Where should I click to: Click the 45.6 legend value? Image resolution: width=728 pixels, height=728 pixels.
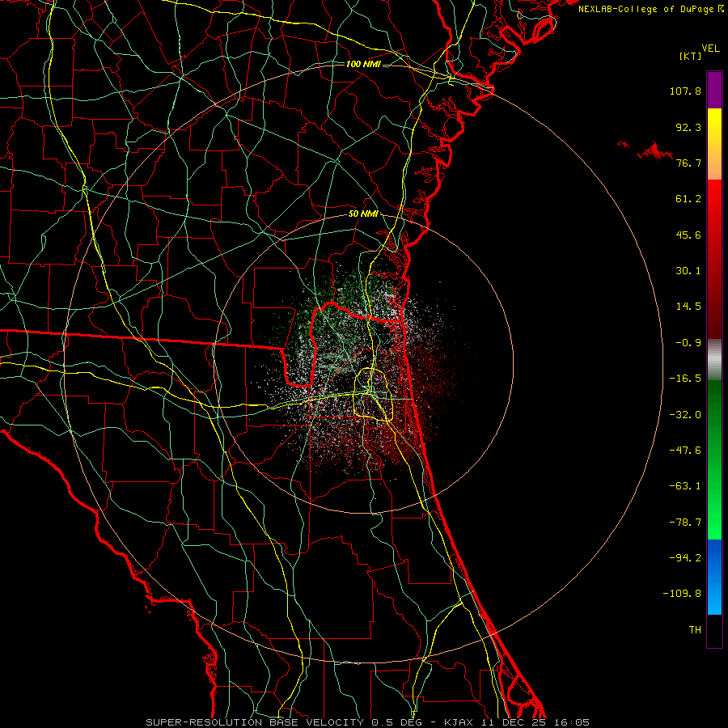(x=688, y=235)
